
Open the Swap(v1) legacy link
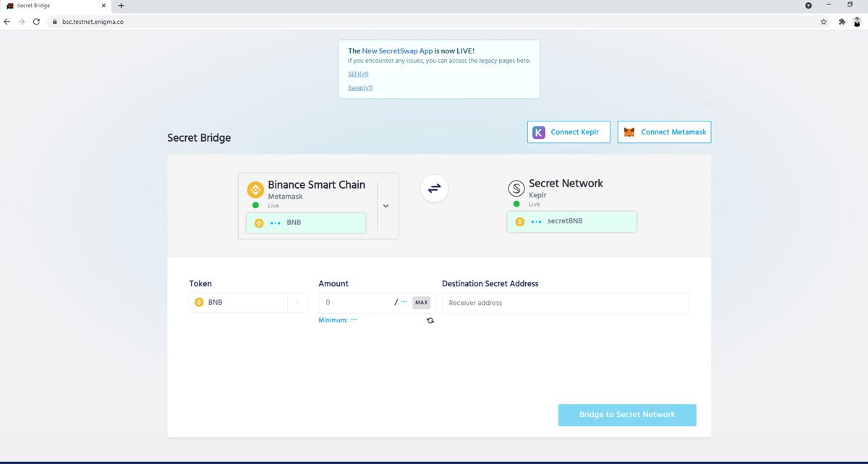pos(360,87)
